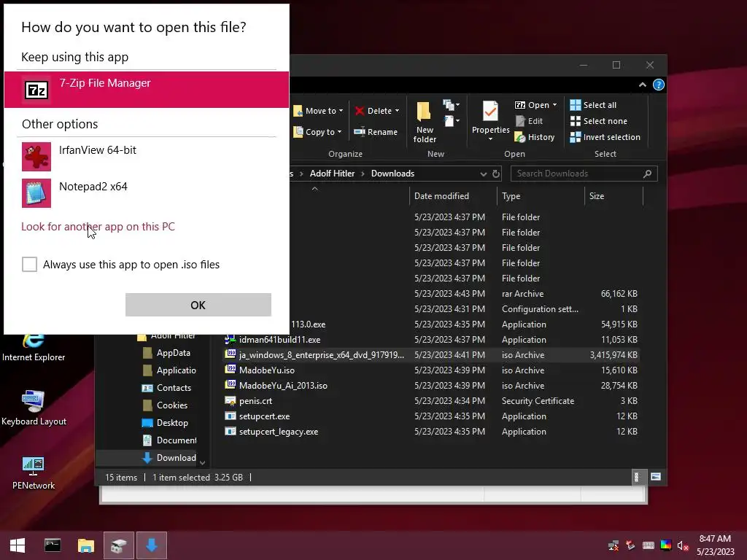Screen dimensions: 747x560
Task: Click Rename in the Organize group
Action: tap(376, 132)
